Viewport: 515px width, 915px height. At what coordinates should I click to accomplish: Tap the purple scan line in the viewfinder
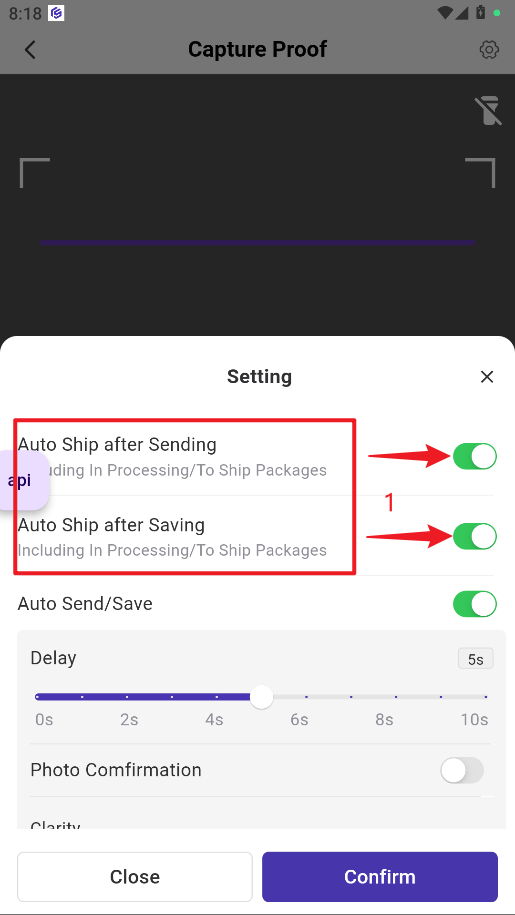(x=257, y=242)
